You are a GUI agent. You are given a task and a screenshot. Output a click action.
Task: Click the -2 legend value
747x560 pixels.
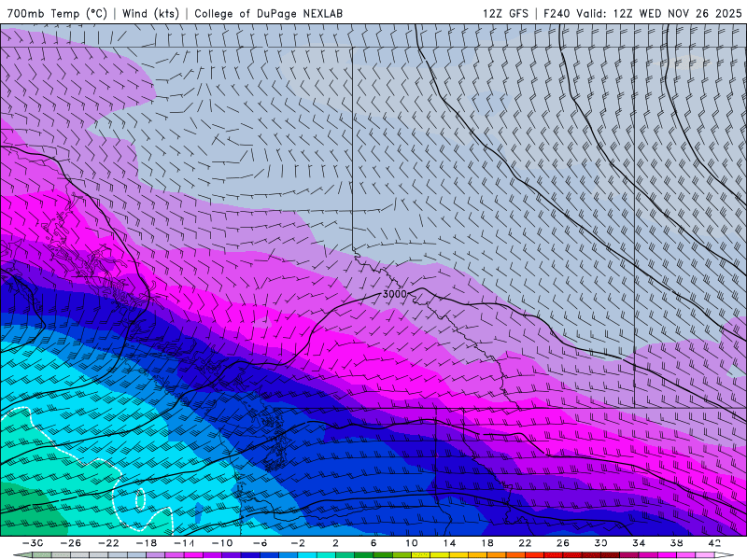click(298, 543)
